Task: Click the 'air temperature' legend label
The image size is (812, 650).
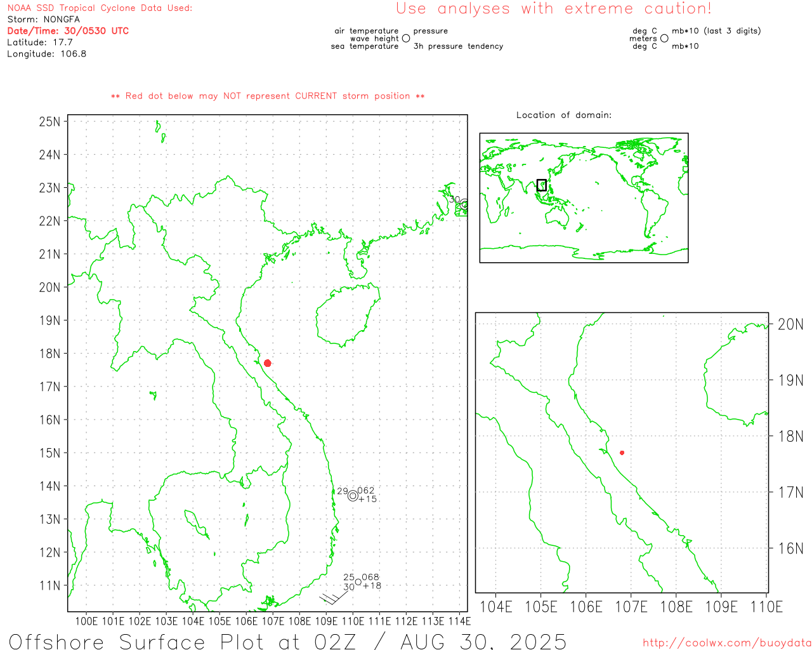Action: (x=367, y=31)
